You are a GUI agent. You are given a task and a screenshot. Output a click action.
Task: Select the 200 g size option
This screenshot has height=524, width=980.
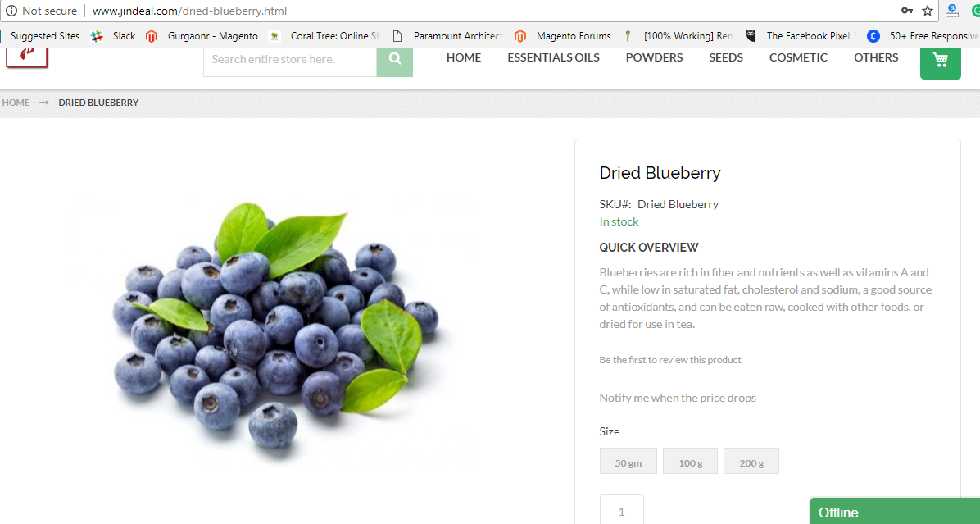751,461
